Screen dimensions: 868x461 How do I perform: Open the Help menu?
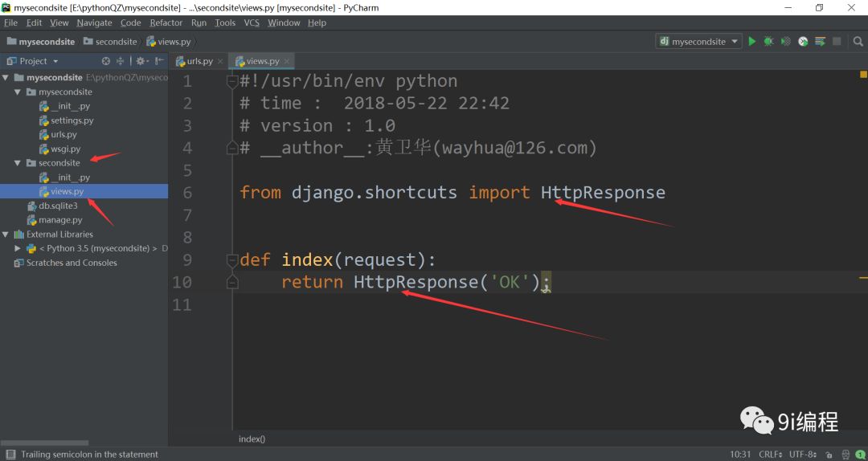tap(317, 22)
